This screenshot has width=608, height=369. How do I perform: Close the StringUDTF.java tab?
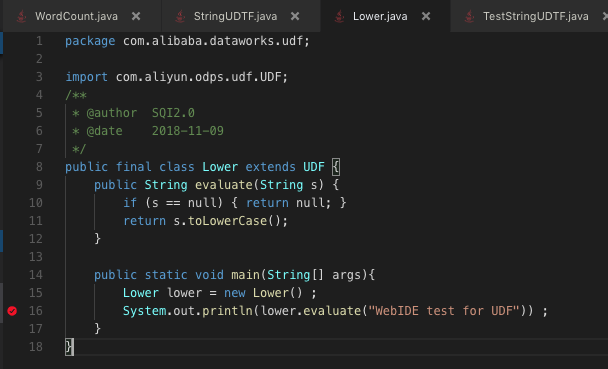tap(295, 16)
